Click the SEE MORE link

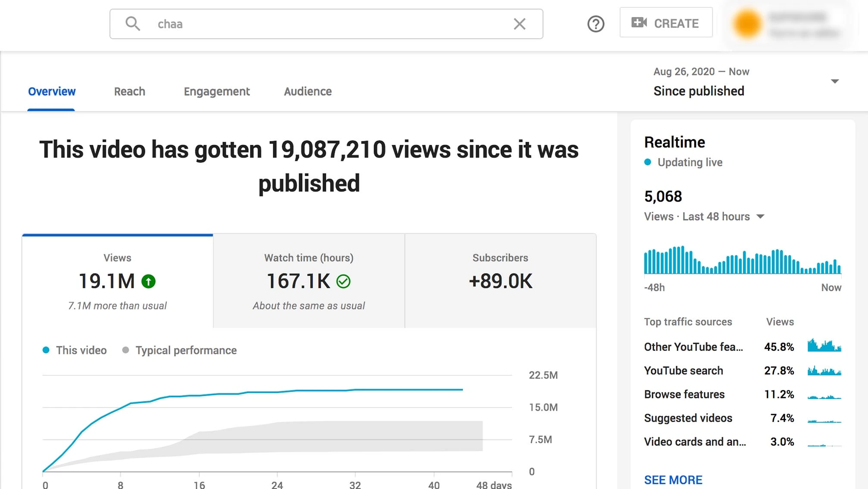[x=673, y=480]
